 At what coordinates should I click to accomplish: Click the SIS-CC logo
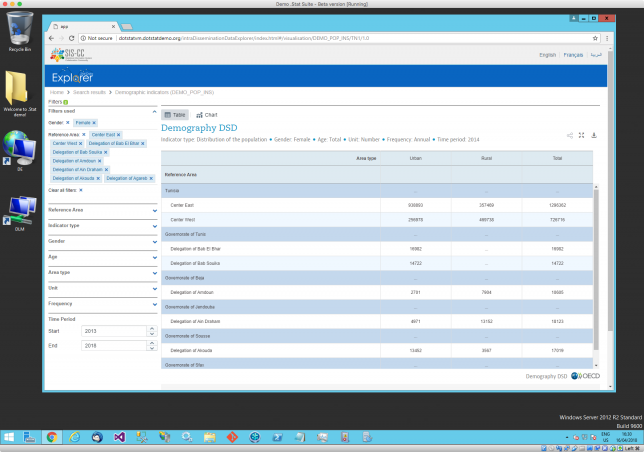point(70,55)
